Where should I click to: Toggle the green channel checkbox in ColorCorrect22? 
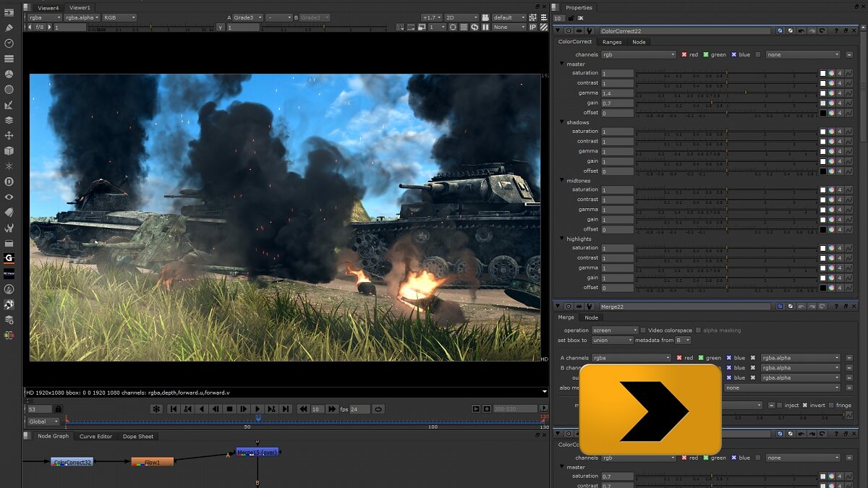[x=706, y=54]
